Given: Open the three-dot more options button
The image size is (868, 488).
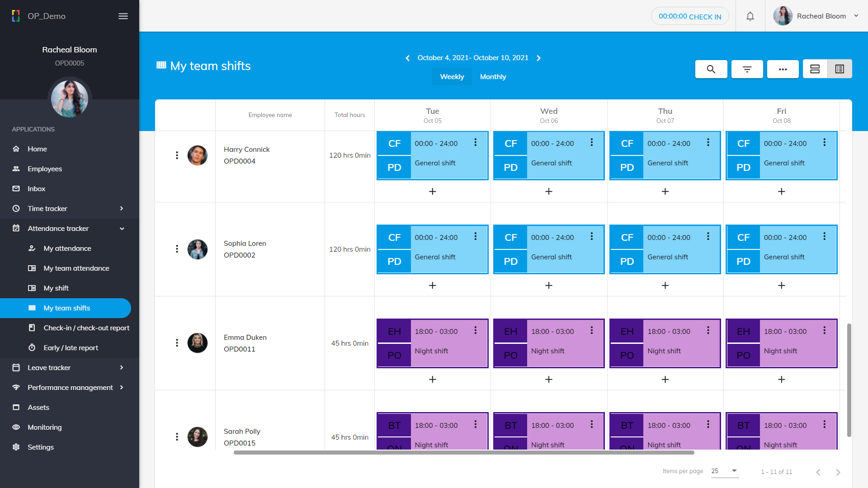Looking at the screenshot, I should [x=783, y=69].
